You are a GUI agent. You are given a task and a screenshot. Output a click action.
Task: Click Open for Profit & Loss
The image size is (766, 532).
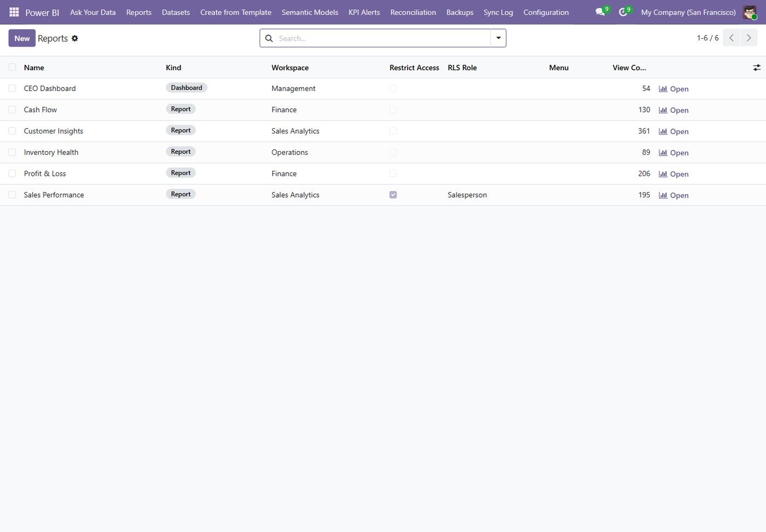pyautogui.click(x=674, y=174)
